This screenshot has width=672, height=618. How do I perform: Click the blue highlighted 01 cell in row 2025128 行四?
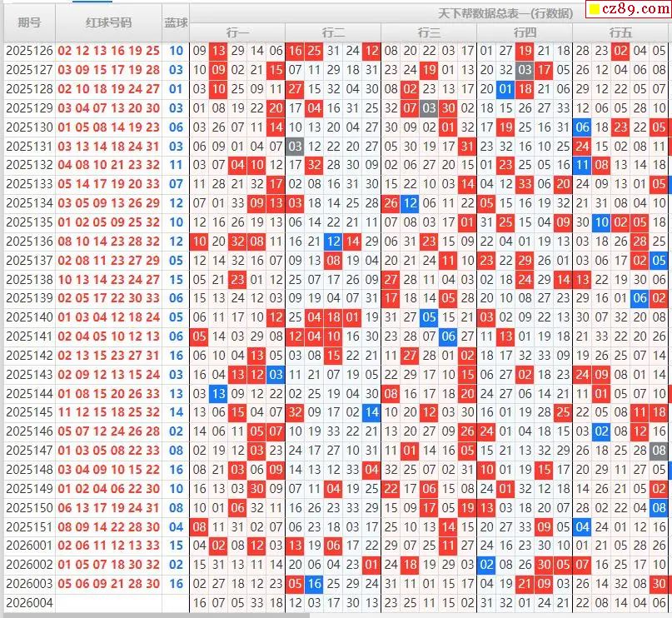point(505,89)
